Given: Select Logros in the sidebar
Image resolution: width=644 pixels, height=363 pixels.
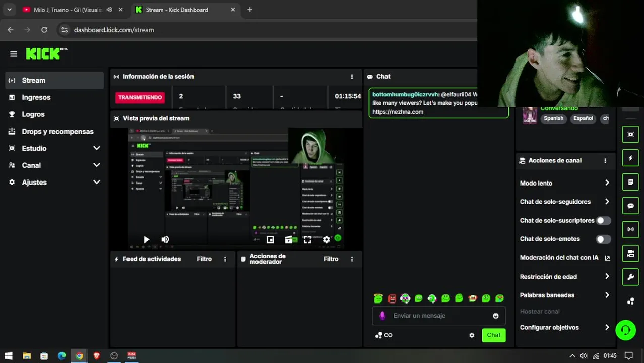Looking at the screenshot, I should (54, 114).
